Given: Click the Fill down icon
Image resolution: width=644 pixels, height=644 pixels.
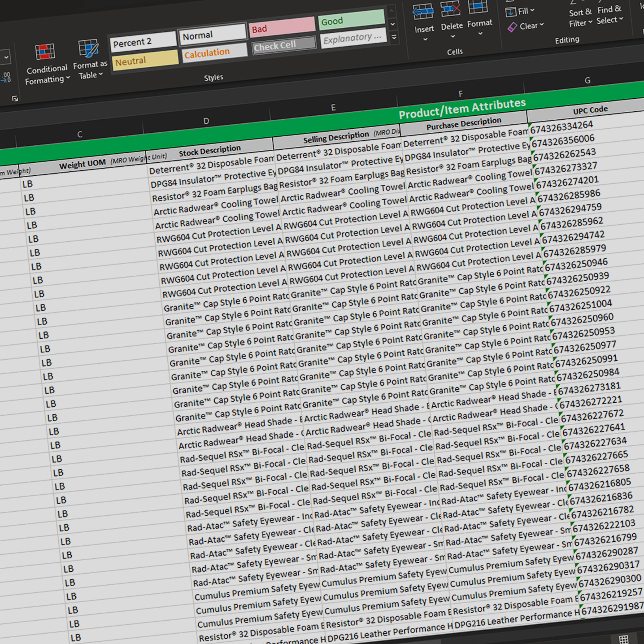Looking at the screenshot, I should click(511, 12).
